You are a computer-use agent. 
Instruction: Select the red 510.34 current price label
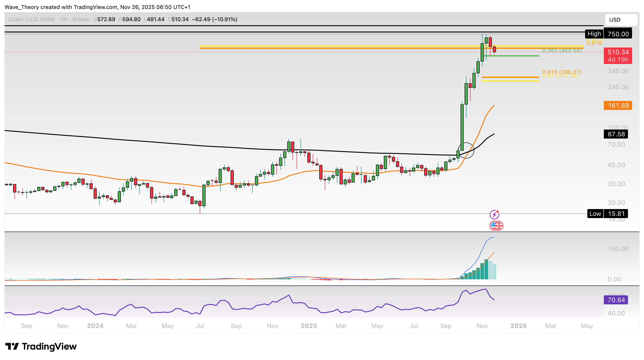(x=618, y=52)
